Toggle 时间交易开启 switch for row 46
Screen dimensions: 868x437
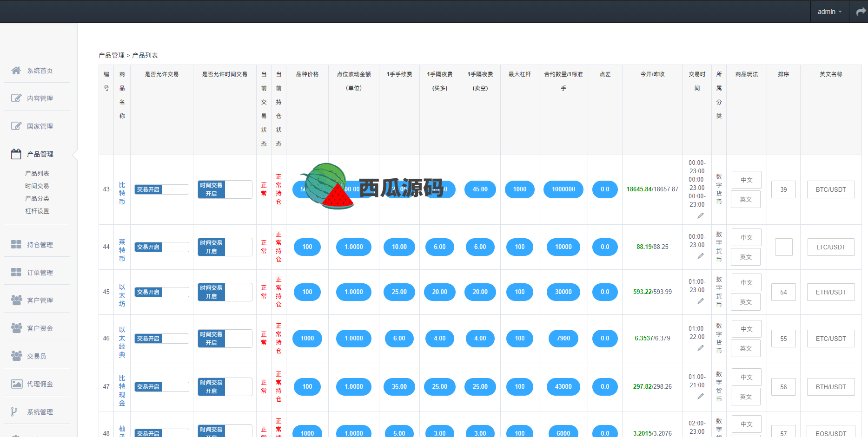225,339
